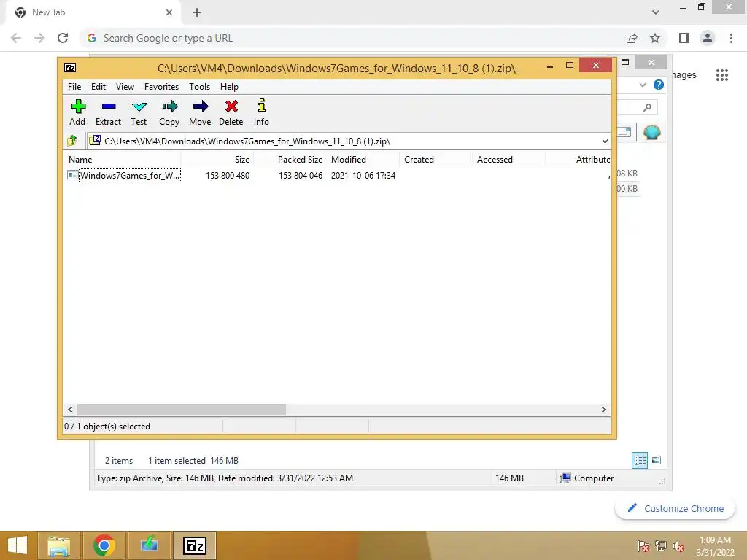The image size is (747, 560).
Task: Click the Add button in 7-Zip toolbar
Action: click(77, 113)
